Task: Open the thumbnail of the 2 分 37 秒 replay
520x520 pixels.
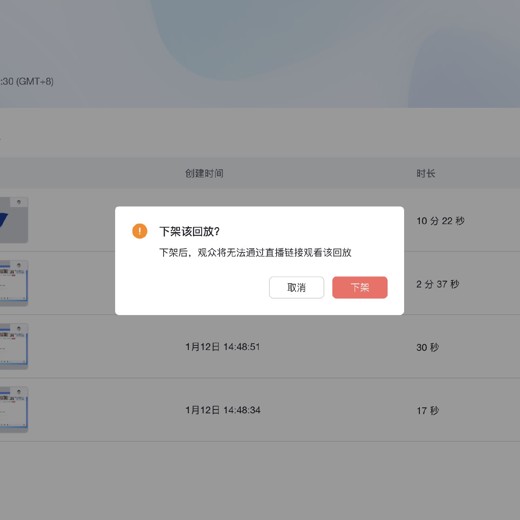Action: pyautogui.click(x=14, y=283)
